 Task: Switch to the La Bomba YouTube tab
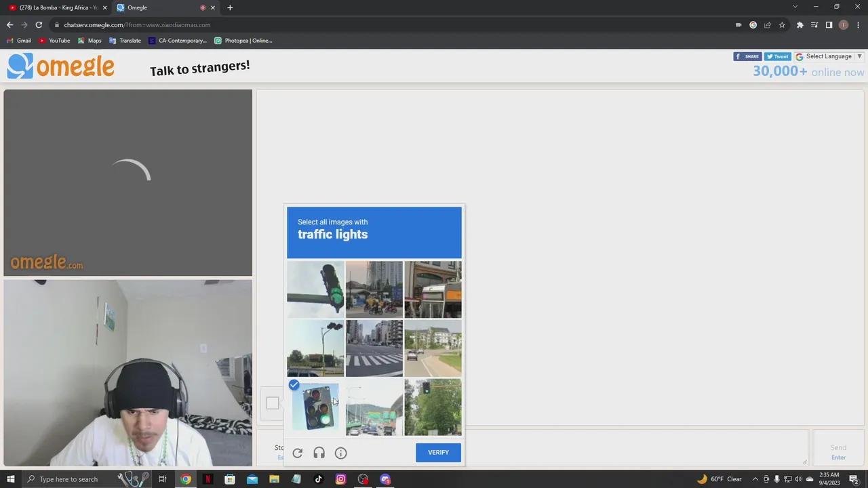[58, 7]
